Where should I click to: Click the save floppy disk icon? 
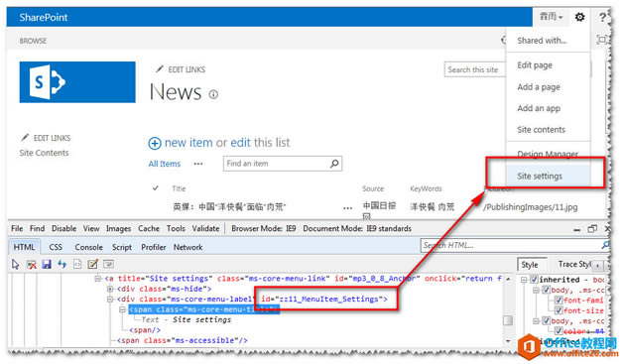tap(47, 264)
